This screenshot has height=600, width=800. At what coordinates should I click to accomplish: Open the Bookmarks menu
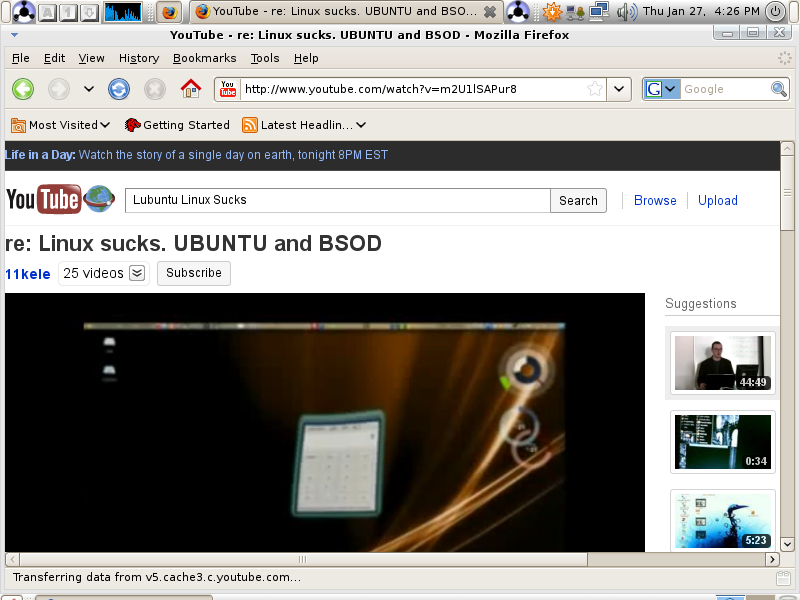[205, 58]
